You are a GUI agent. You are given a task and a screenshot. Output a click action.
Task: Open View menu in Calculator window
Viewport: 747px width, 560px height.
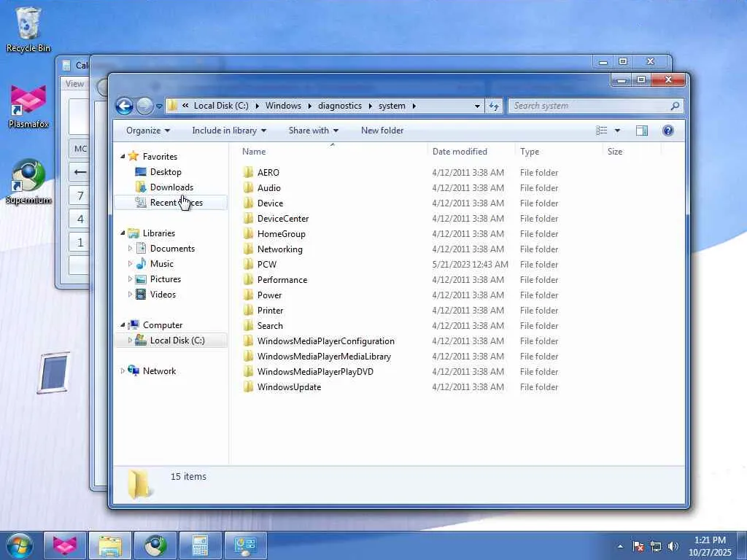75,83
